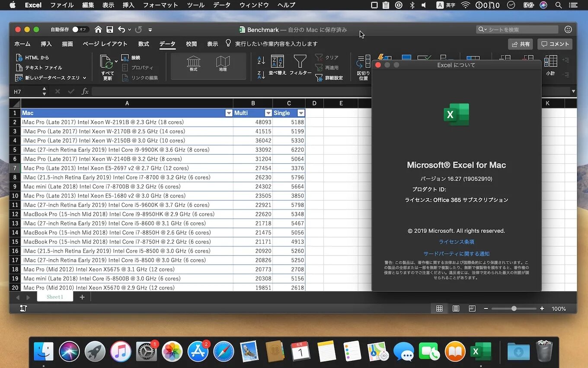Switch to Page Break Preview in status bar

tap(472, 309)
